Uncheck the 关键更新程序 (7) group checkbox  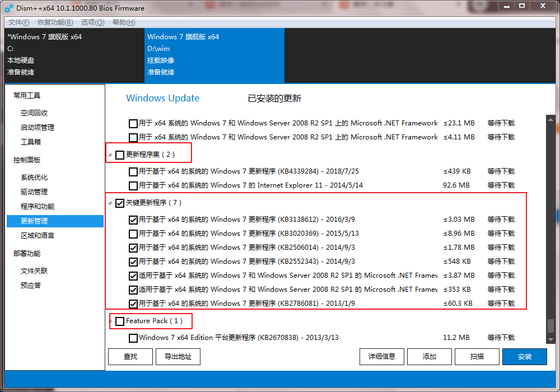pyautogui.click(x=120, y=203)
